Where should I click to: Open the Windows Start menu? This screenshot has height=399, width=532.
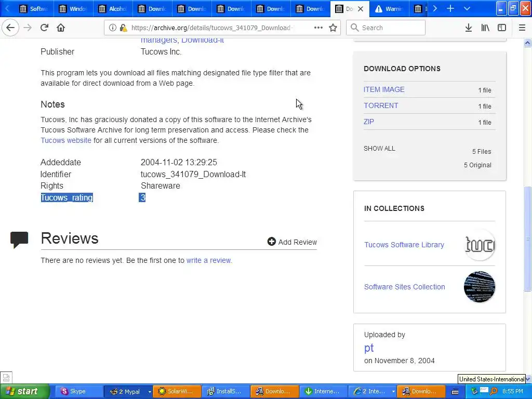click(25, 391)
